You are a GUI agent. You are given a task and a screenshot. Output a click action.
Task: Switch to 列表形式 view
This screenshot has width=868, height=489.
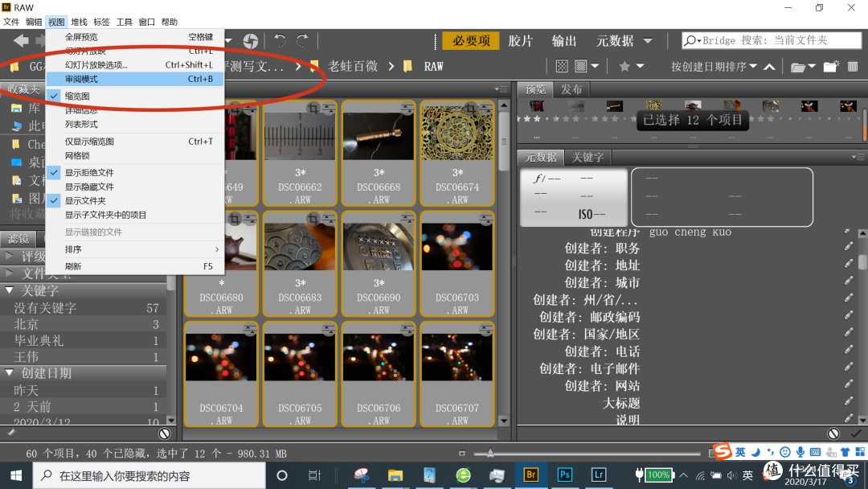(135, 124)
